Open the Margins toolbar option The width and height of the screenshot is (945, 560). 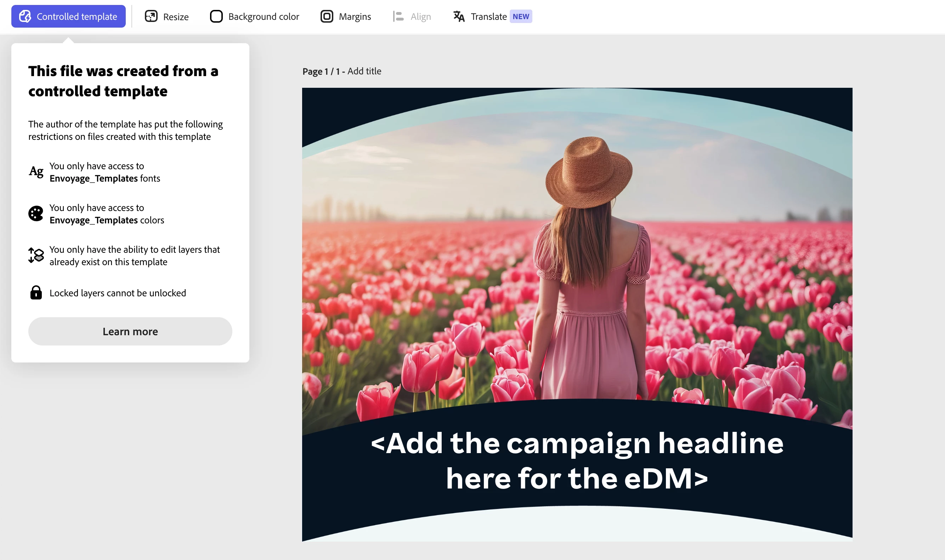[355, 16]
